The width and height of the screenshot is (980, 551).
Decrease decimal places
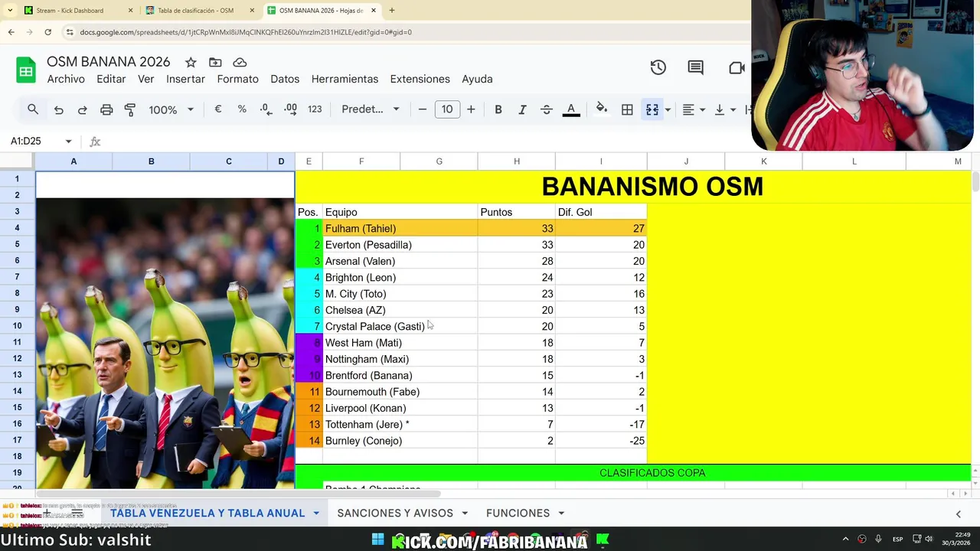click(266, 109)
